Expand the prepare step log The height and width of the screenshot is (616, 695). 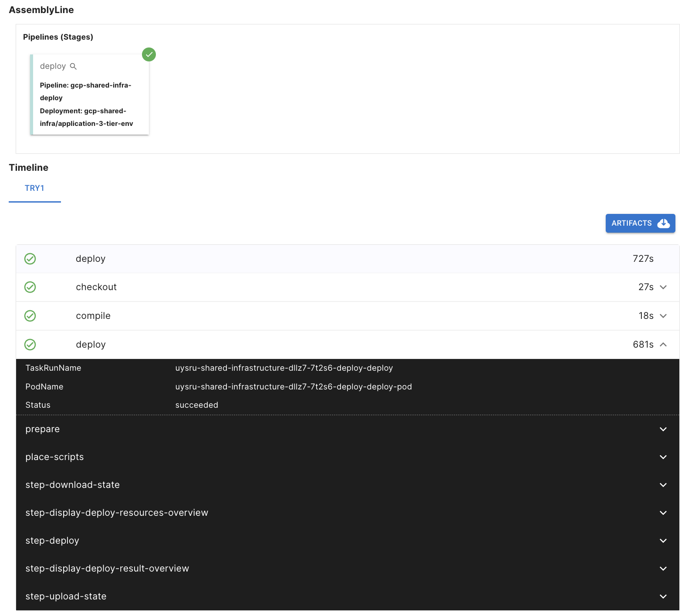click(x=663, y=429)
